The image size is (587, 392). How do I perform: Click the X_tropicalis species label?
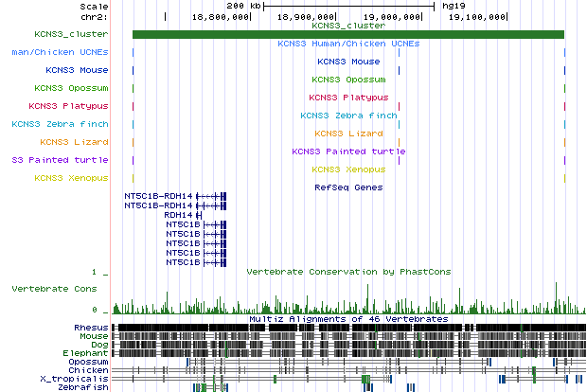pos(75,379)
